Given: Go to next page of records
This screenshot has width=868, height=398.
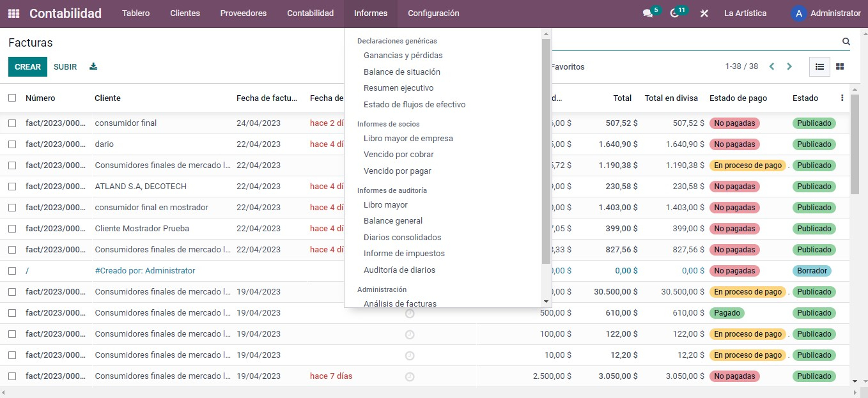Looking at the screenshot, I should coord(789,66).
